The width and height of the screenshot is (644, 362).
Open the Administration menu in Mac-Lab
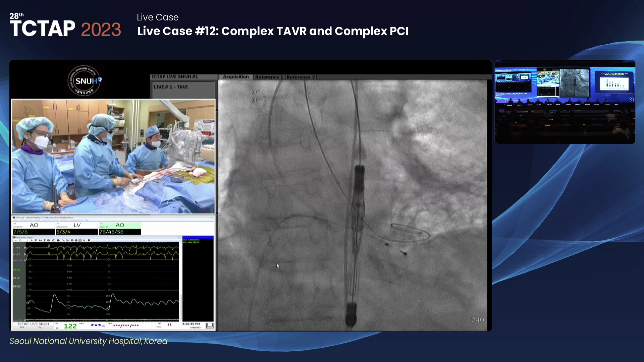tap(76, 220)
